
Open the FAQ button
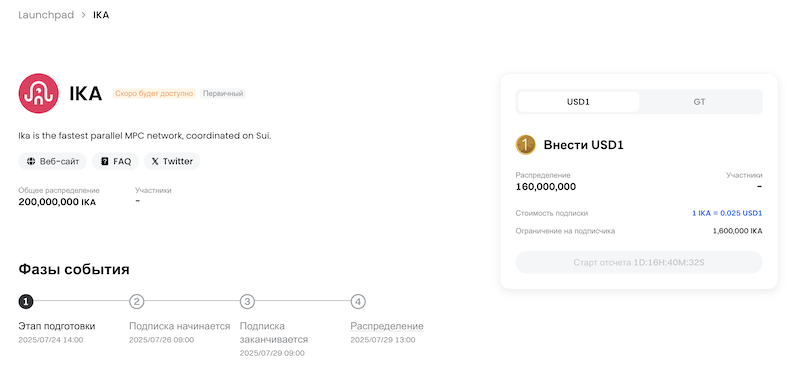tap(115, 161)
